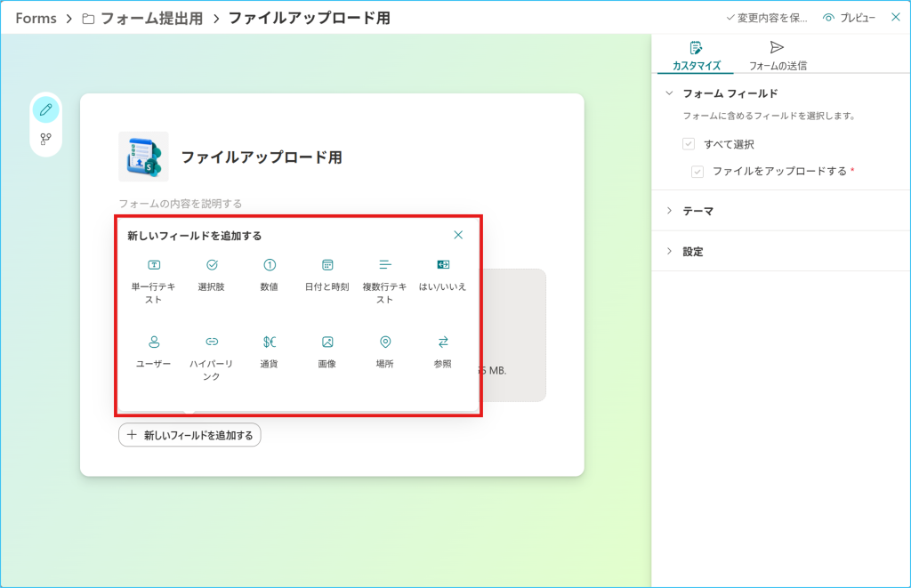
Task: Add a 単一行テキスト field
Action: pyautogui.click(x=153, y=282)
